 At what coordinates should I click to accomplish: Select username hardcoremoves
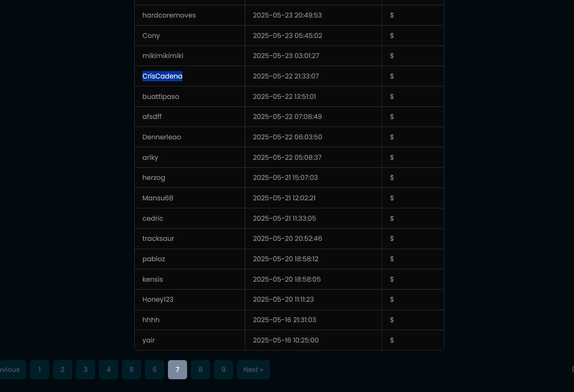pos(169,15)
